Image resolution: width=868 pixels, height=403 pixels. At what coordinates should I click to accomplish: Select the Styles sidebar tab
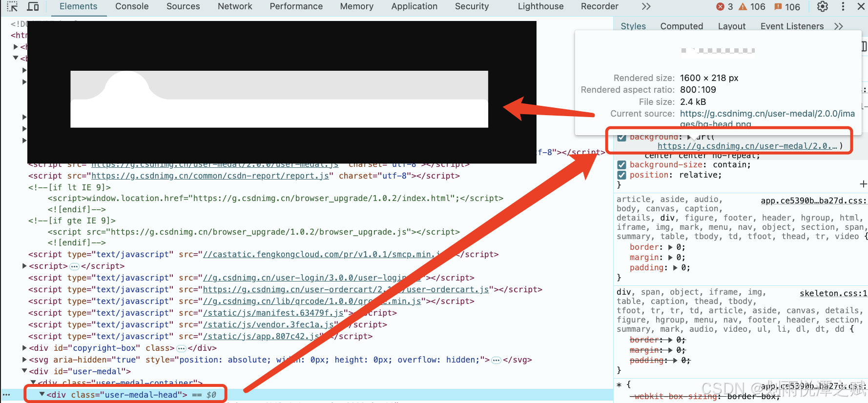coord(633,26)
